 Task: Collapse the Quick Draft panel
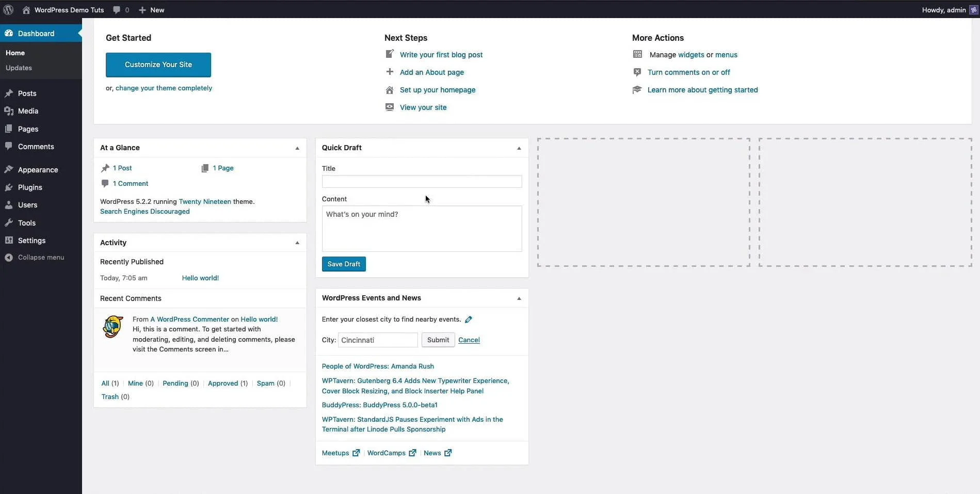(519, 148)
